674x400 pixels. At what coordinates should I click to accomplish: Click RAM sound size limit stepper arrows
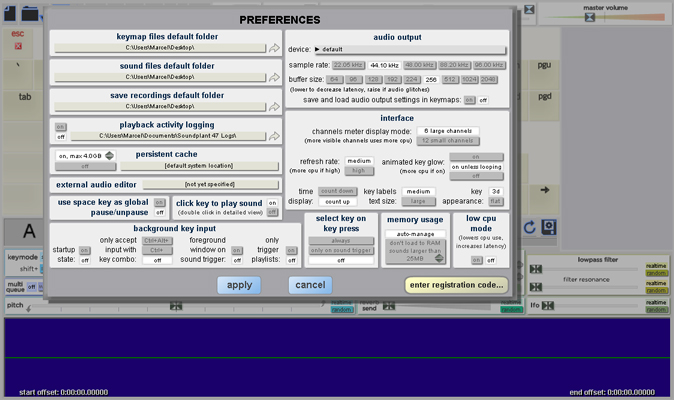coord(440,258)
